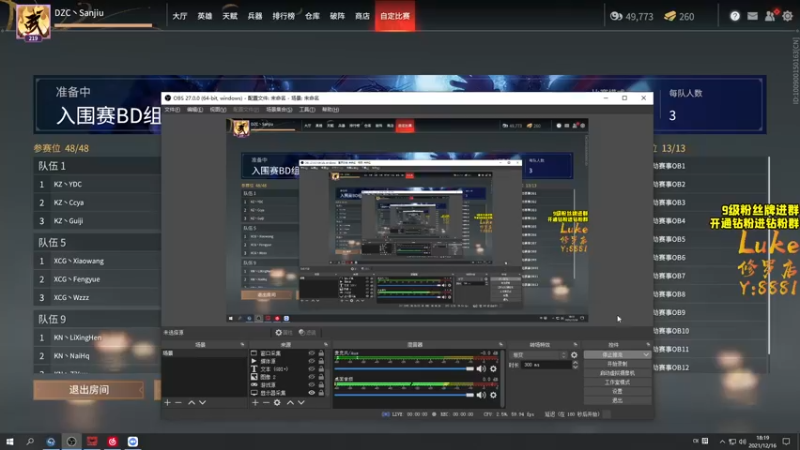This screenshot has width=800, height=450.
Task: Toggle visibility of game source
Action: (311, 385)
